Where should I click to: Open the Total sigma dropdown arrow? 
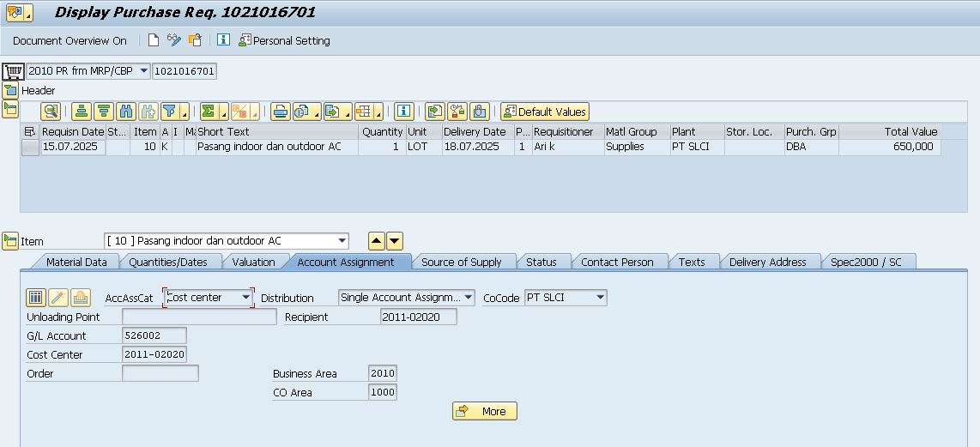coord(223,112)
